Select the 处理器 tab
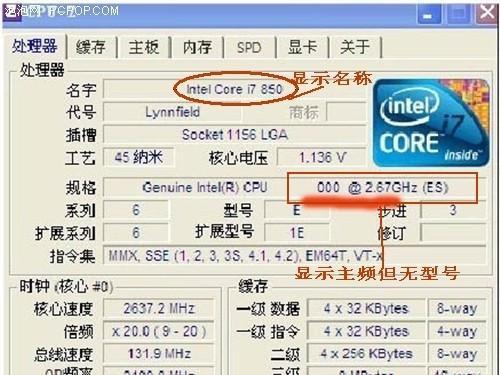 coord(34,46)
